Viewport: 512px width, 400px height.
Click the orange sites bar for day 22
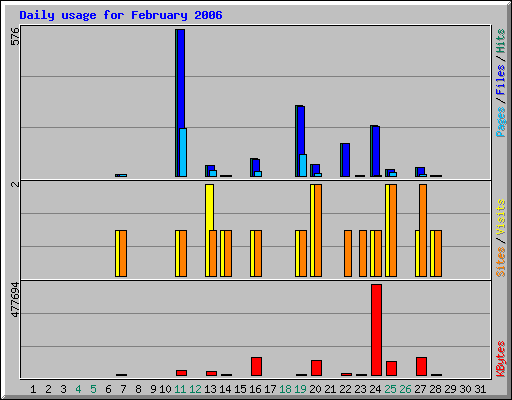348,253
